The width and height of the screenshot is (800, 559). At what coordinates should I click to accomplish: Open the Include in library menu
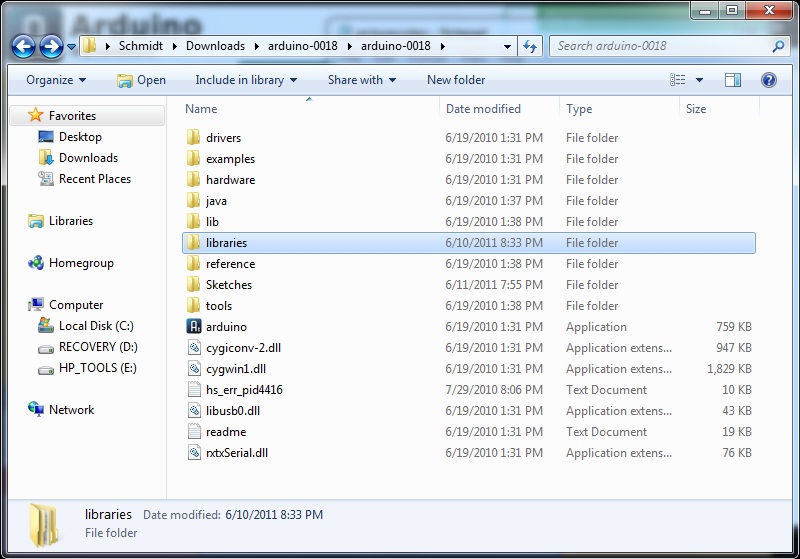click(246, 80)
